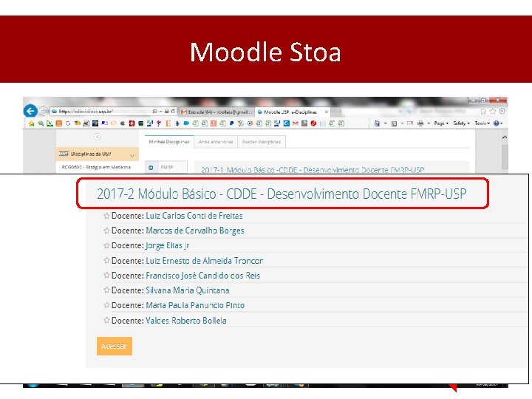Open the Help icon dropdown arrow
This screenshot has width=532, height=399.
coord(502,123)
